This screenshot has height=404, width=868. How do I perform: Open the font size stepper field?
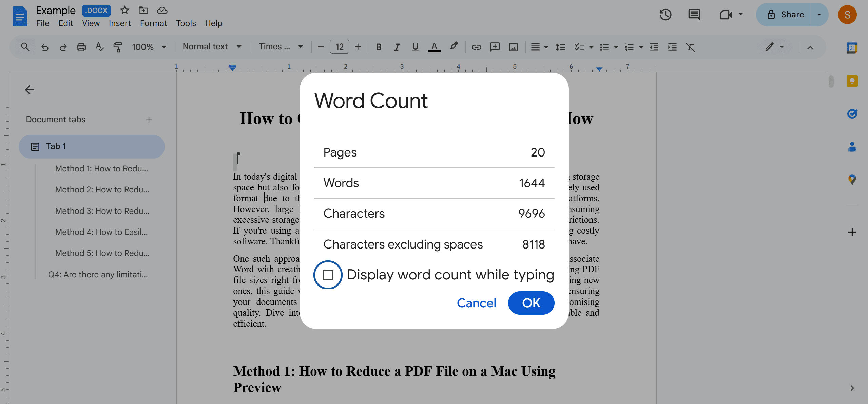click(339, 47)
